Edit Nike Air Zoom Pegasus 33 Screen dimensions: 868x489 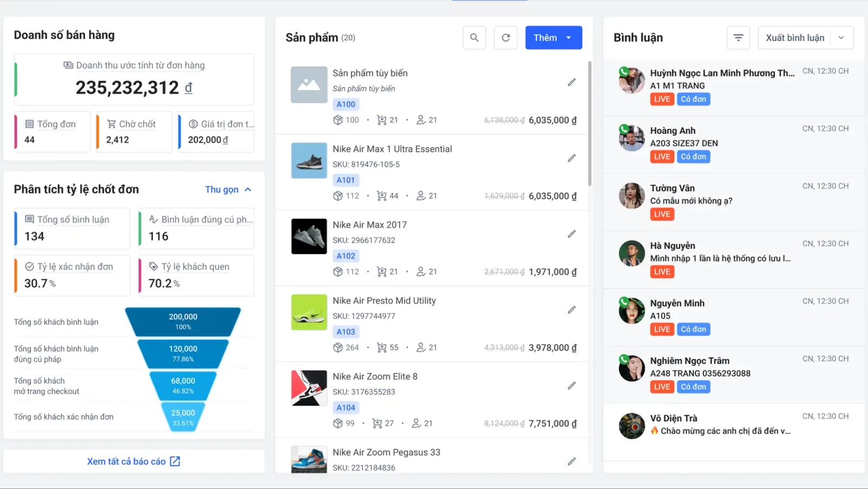571,461
